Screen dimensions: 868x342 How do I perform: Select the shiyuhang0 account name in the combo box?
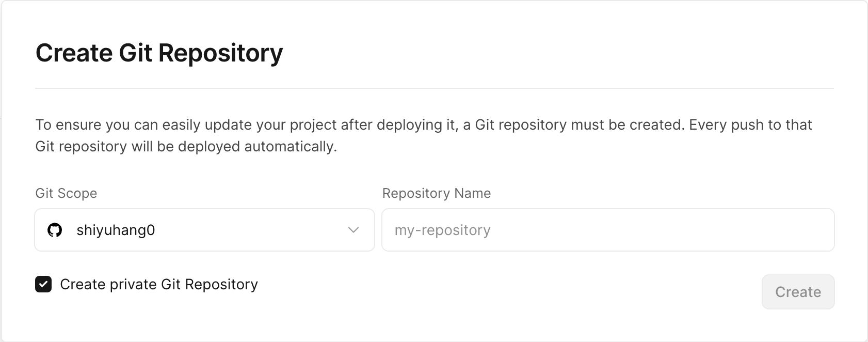pos(116,230)
